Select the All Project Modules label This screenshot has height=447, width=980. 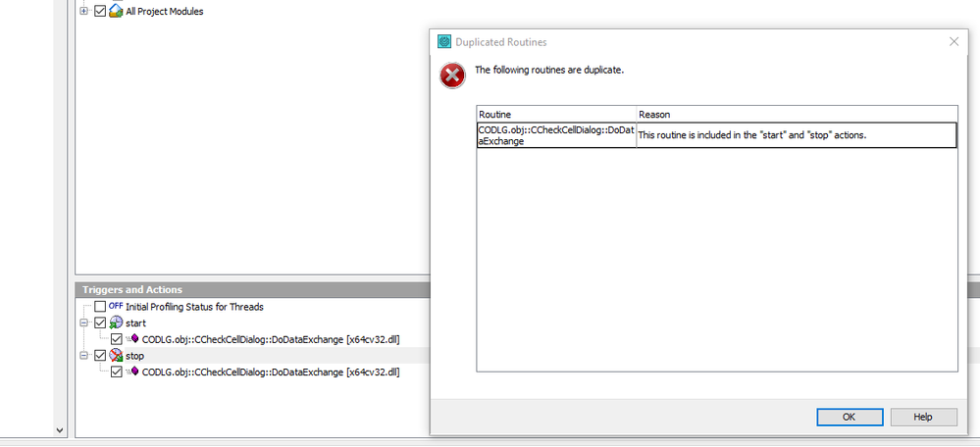[x=165, y=11]
